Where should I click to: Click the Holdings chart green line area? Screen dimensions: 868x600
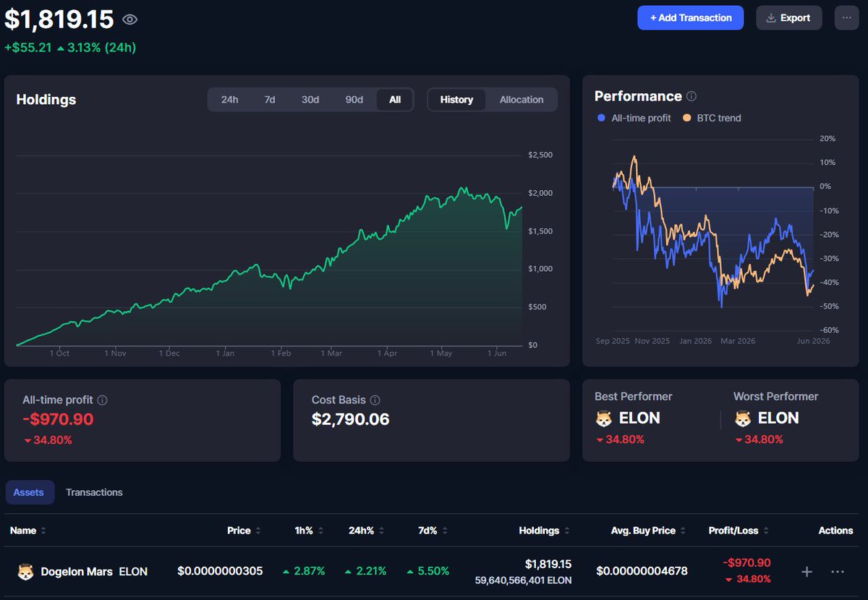click(x=268, y=267)
